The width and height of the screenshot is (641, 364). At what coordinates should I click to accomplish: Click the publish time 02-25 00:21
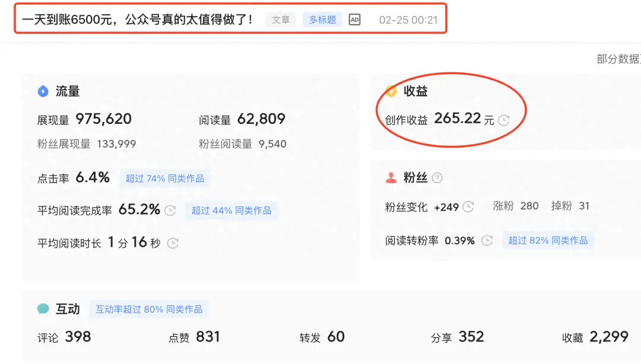click(408, 20)
